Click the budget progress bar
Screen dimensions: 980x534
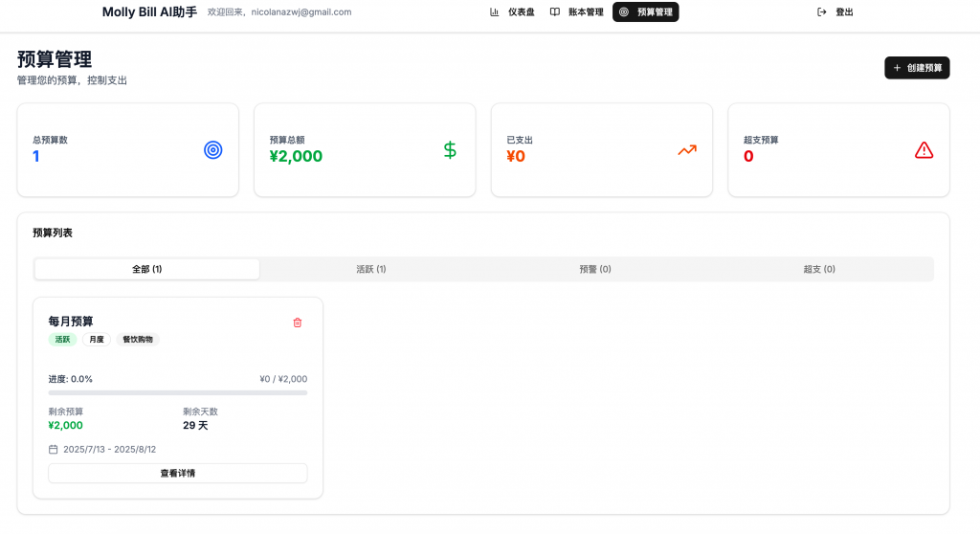[178, 392]
